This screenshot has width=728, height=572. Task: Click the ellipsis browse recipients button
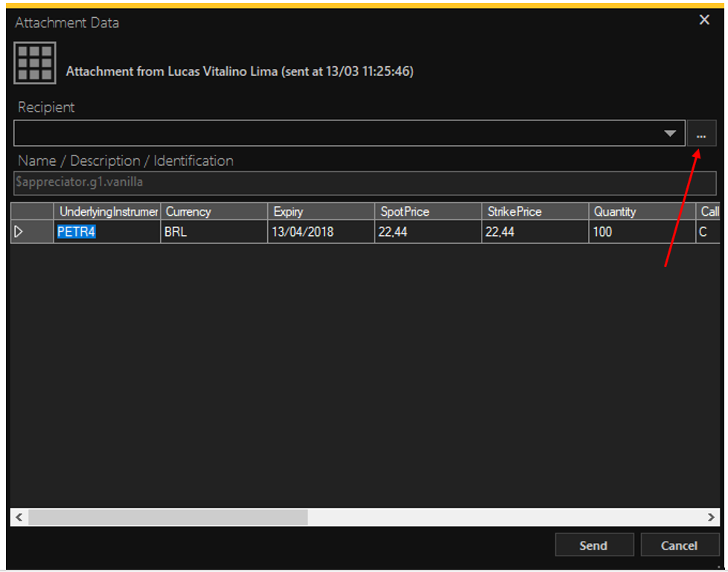point(701,134)
